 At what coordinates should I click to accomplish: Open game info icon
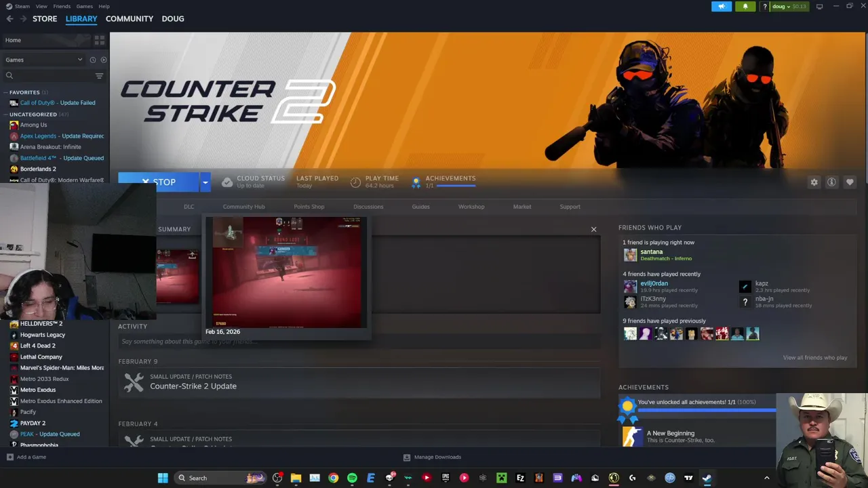(x=831, y=182)
